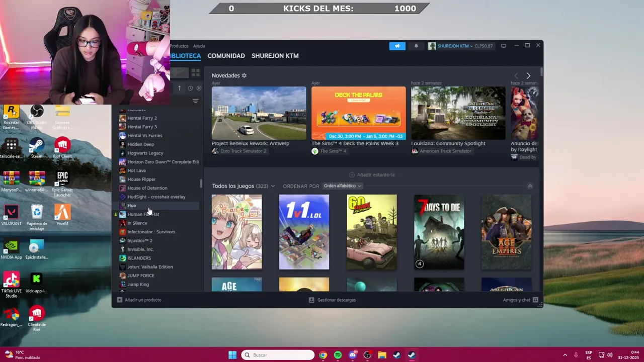Open Louisiana: Community Spotlight thumbnail

pyautogui.click(x=458, y=113)
